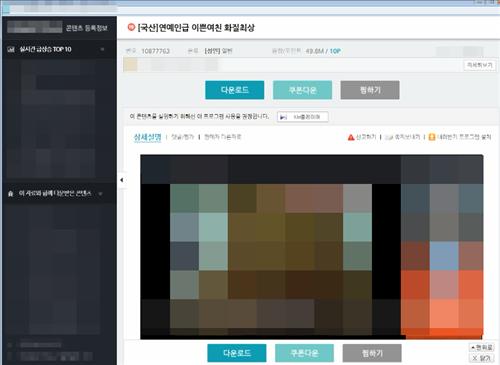Viewport: 500px width, 365px height.
Task: Click the bottom 다운로드 button
Action: 237,353
